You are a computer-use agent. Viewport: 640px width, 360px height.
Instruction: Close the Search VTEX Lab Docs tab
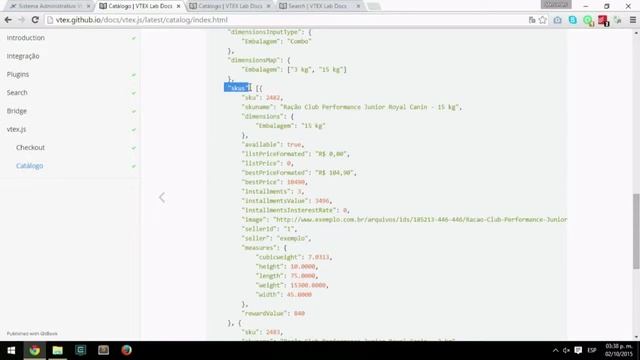click(358, 6)
